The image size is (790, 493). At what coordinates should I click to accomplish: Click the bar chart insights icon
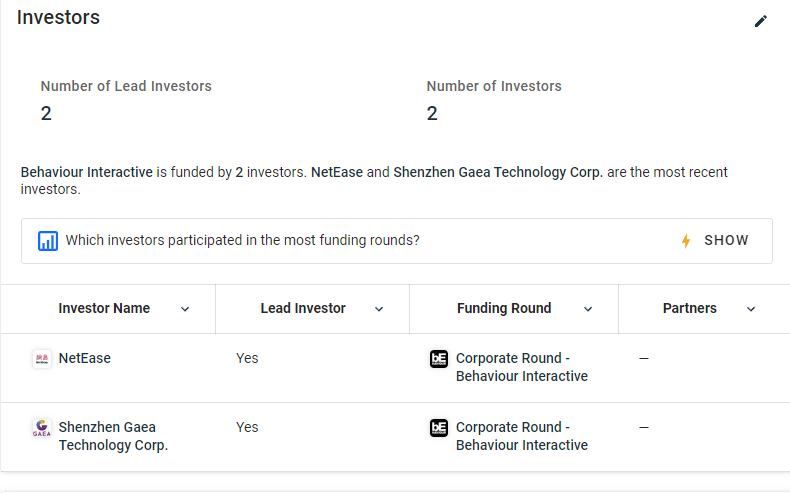[x=48, y=241]
